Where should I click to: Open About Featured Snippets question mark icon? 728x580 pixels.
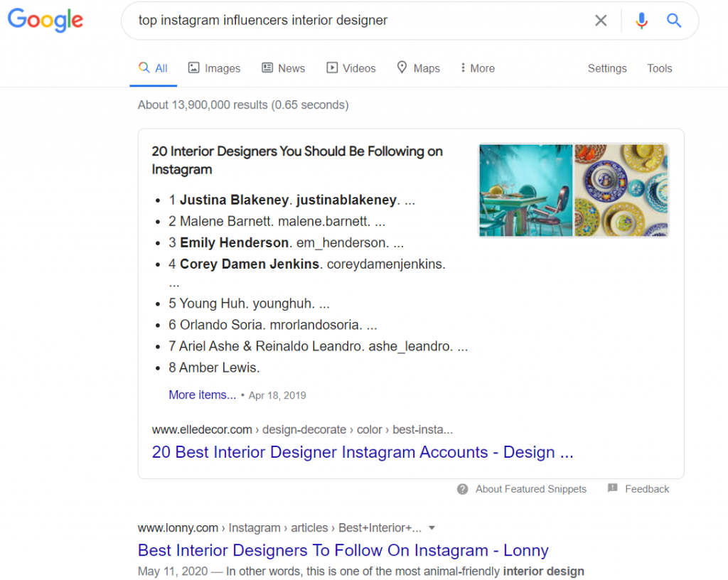[463, 489]
